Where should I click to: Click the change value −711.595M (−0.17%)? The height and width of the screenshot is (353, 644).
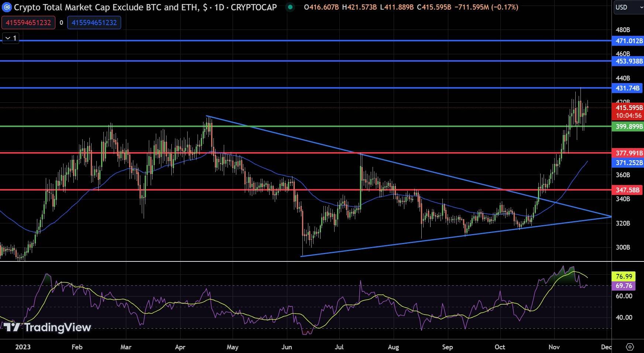point(486,7)
